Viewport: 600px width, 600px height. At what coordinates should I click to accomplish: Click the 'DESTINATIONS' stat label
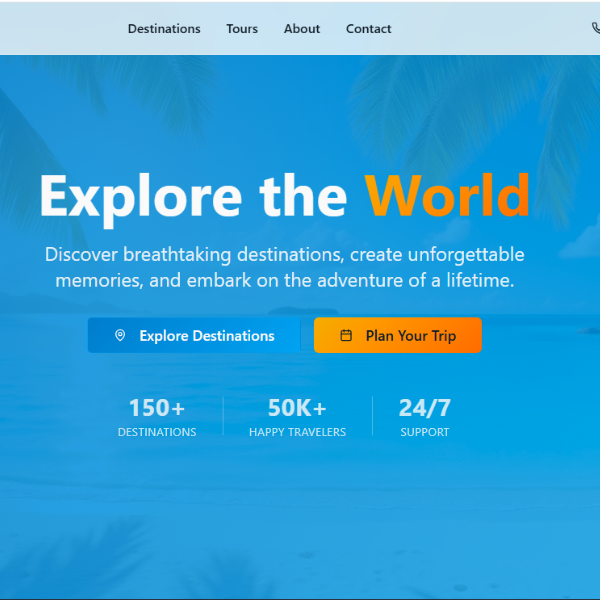(157, 432)
